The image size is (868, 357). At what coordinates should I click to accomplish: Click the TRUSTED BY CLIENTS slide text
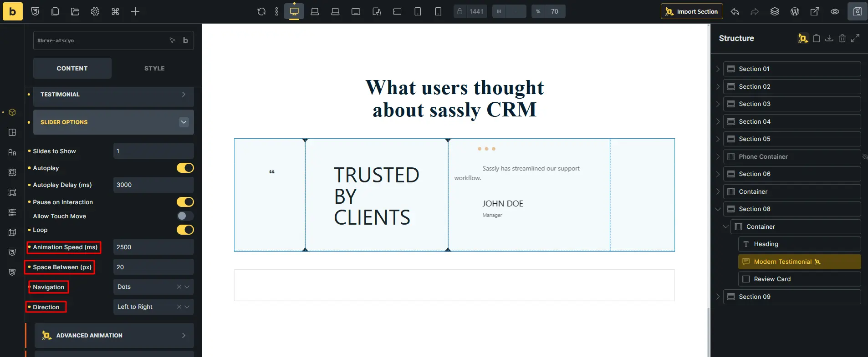click(377, 196)
